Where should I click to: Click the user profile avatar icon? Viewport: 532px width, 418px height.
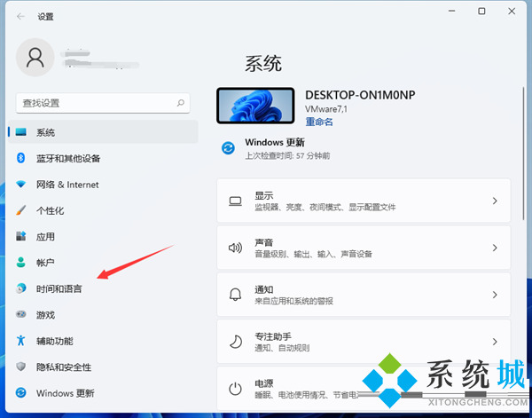tap(35, 58)
